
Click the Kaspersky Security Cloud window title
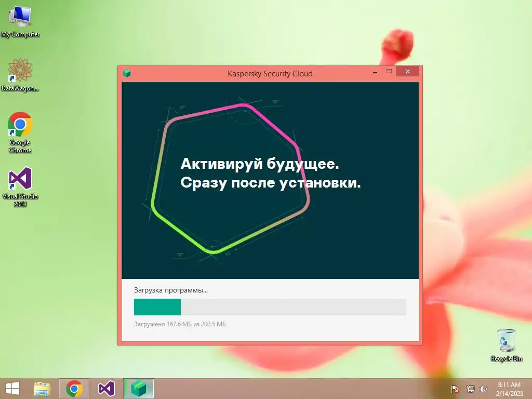(270, 74)
